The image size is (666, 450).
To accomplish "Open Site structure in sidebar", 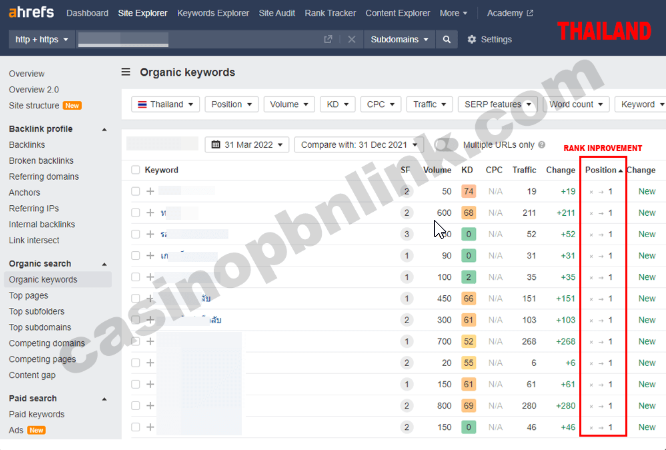I will 34,105.
